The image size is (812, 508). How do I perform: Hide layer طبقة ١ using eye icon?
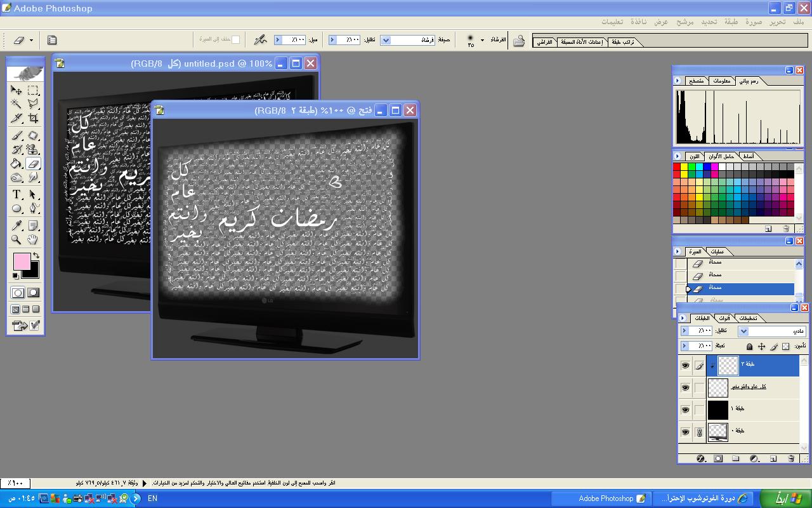point(685,410)
